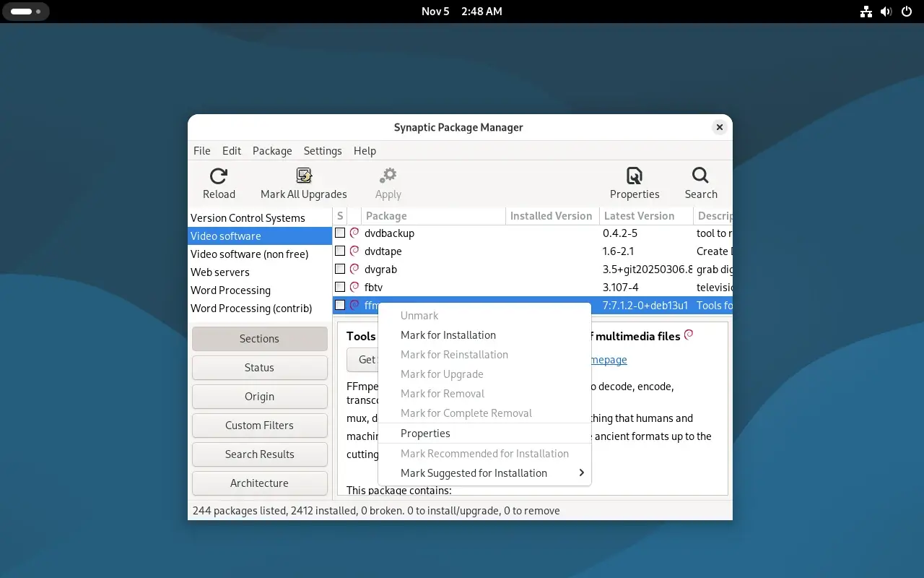Open the network icon in the top bar
This screenshot has height=578, width=924.
866,11
